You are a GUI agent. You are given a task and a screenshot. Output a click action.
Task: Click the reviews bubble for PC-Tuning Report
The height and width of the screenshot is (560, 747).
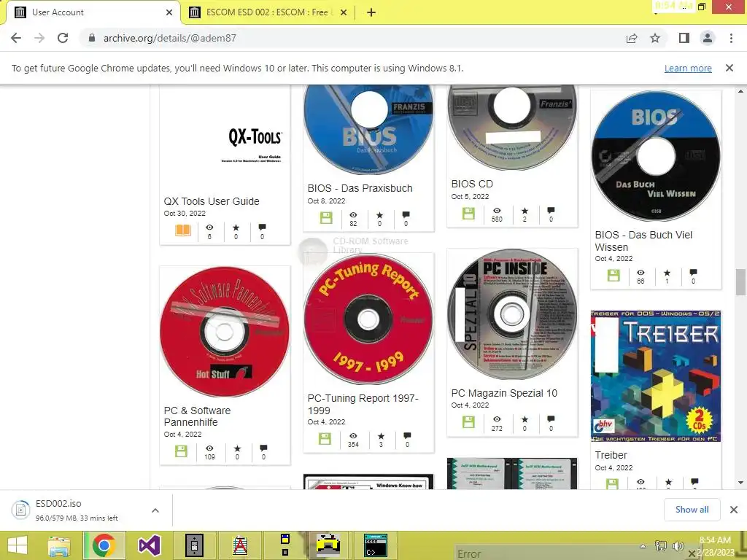[x=407, y=436]
